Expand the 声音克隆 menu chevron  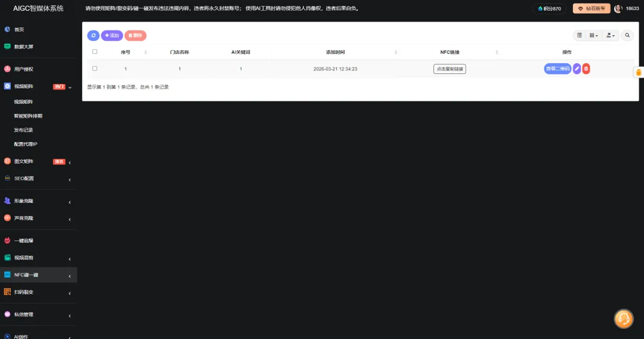70,220
